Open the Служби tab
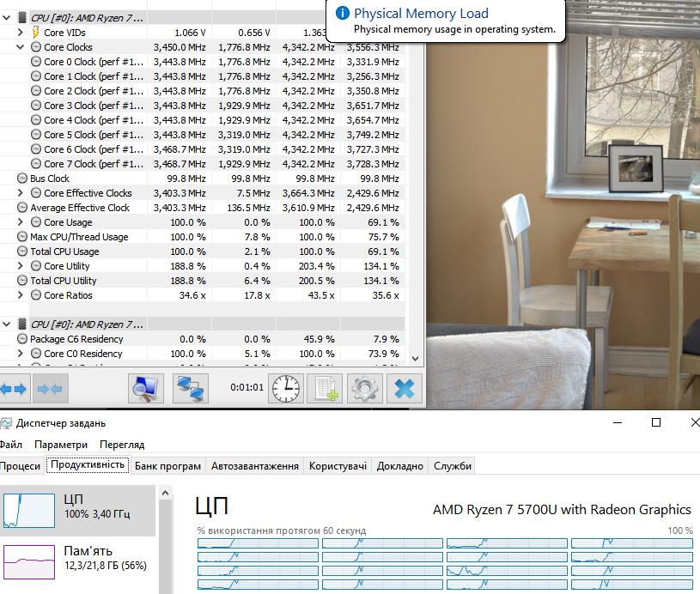Viewport: 700px width, 594px height. click(x=453, y=466)
